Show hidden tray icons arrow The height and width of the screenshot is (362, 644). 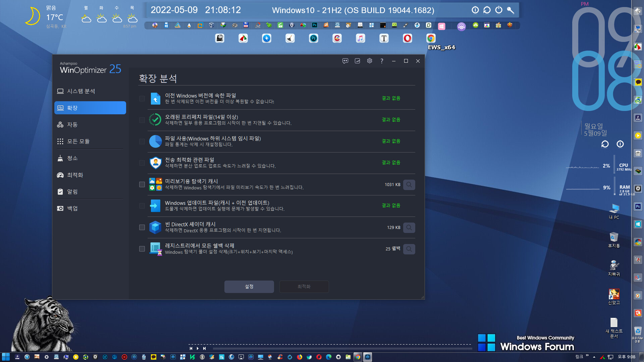[x=594, y=357]
